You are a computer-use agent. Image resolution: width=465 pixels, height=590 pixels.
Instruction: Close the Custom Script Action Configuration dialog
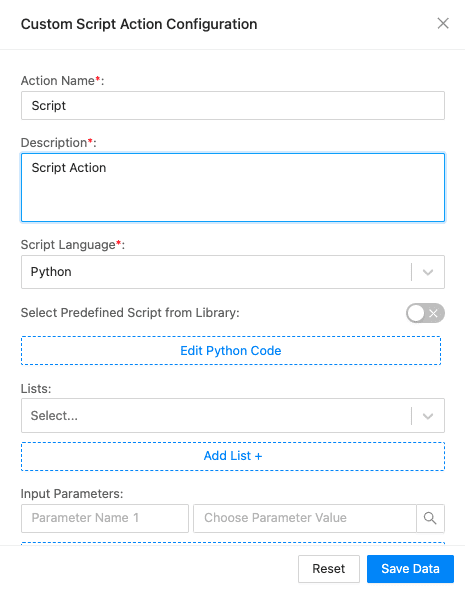(443, 23)
